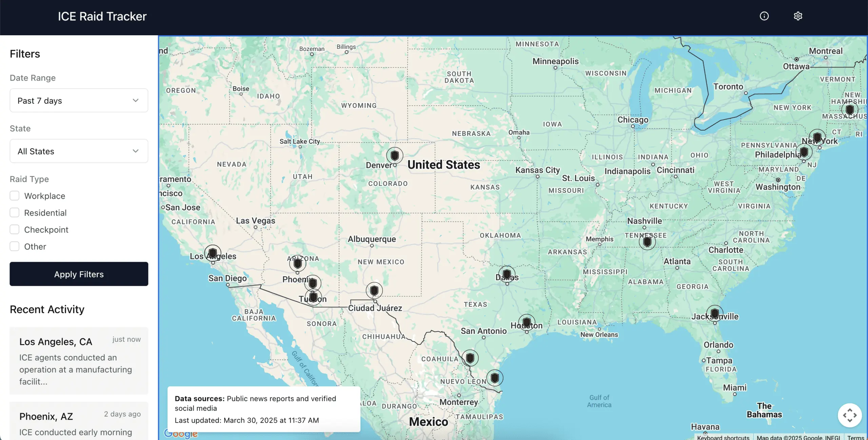The image size is (868, 440).
Task: Click the 'Miami' city label on map
Action: tap(734, 387)
